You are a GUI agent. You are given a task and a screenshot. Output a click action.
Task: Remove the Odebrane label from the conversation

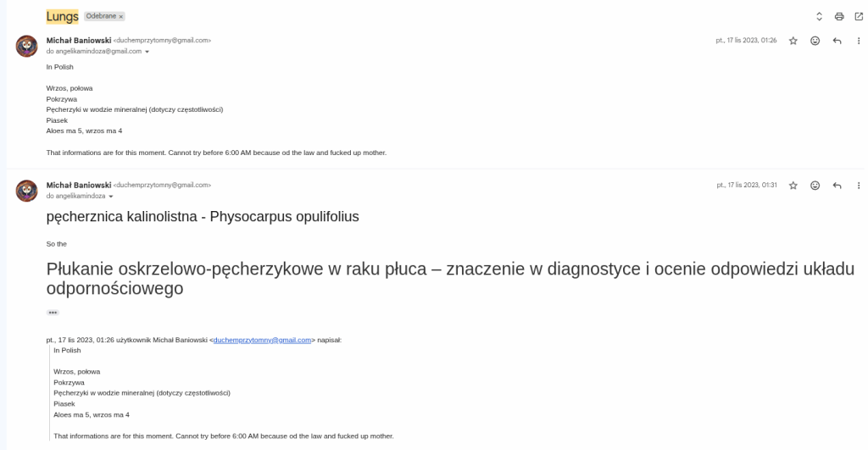[121, 16]
